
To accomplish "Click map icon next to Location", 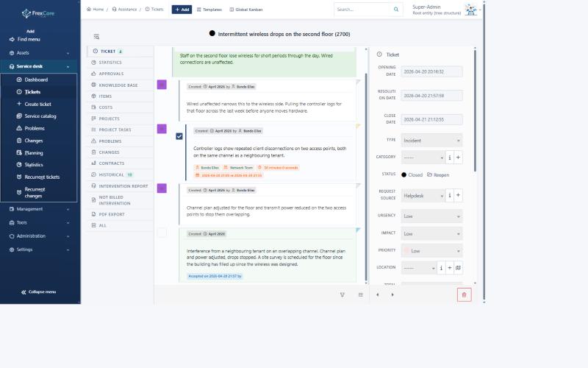I will (x=458, y=268).
